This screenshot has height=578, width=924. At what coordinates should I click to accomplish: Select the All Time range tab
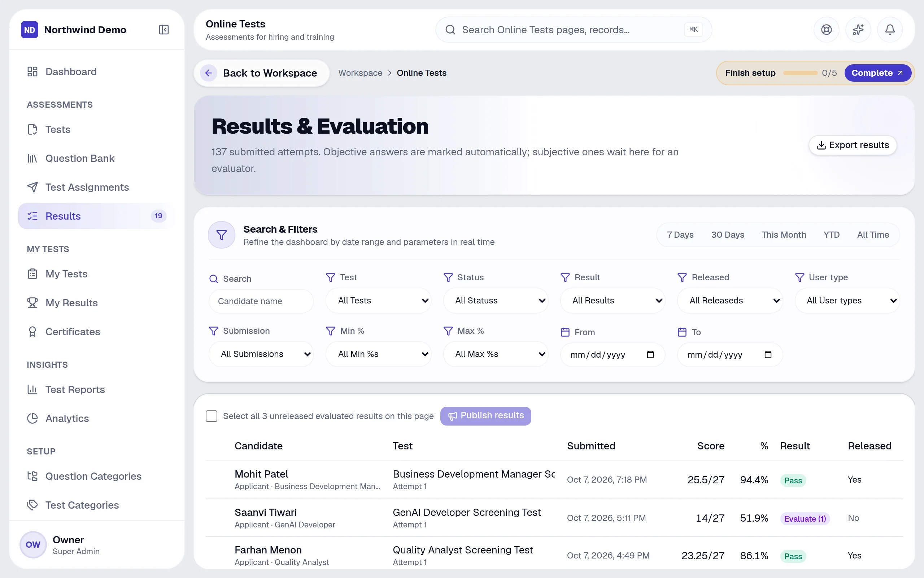coord(873,235)
